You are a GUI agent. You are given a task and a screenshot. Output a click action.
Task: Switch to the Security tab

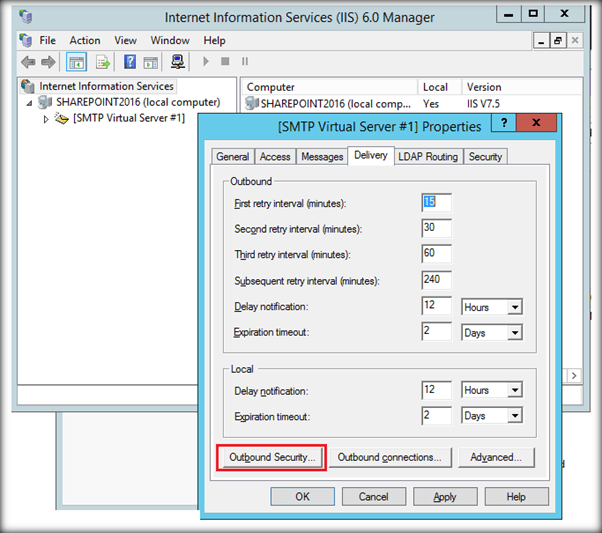[485, 157]
